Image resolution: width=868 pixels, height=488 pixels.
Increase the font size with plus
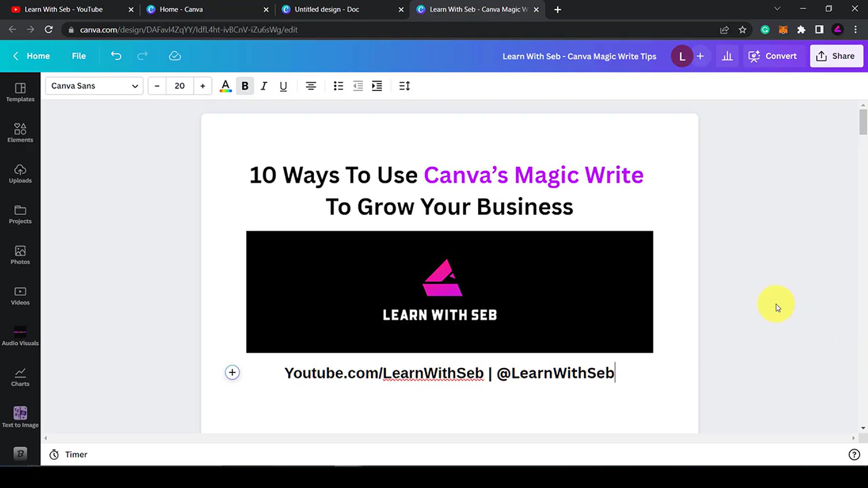(x=203, y=86)
